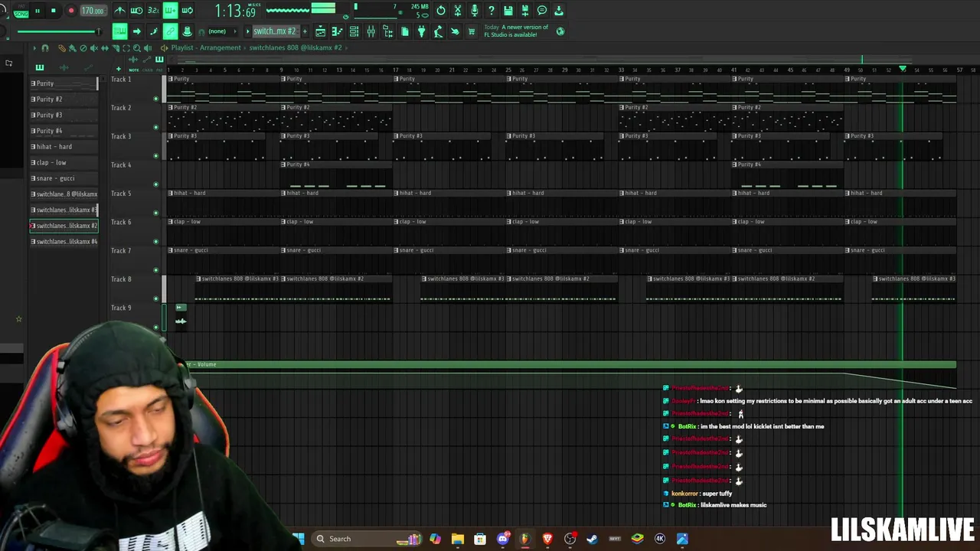
Task: Open the undo history with circular arrow icon
Action: 441,11
